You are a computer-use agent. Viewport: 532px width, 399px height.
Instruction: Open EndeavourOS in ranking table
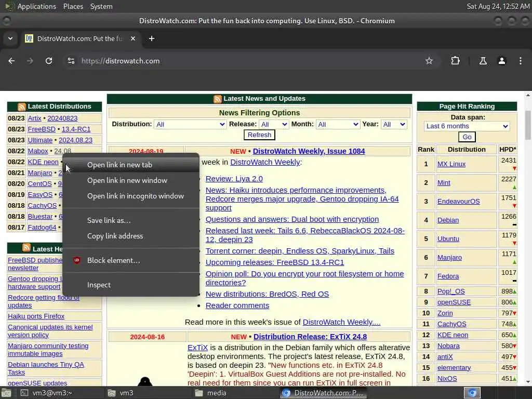(458, 202)
